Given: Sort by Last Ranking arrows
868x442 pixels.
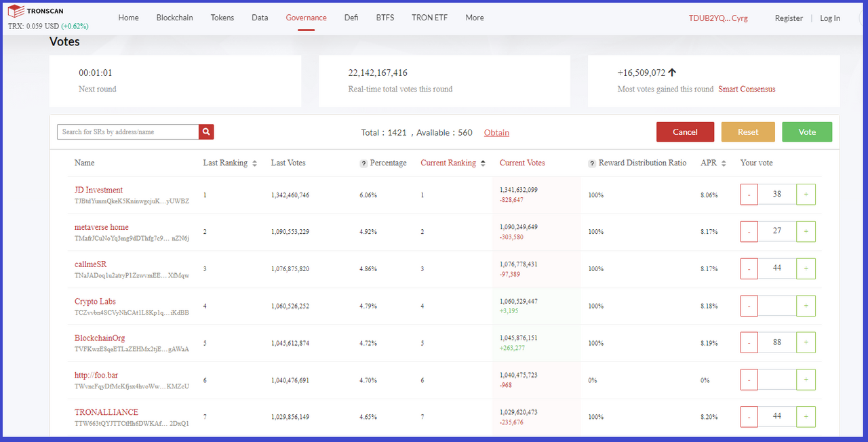Looking at the screenshot, I should pos(254,163).
